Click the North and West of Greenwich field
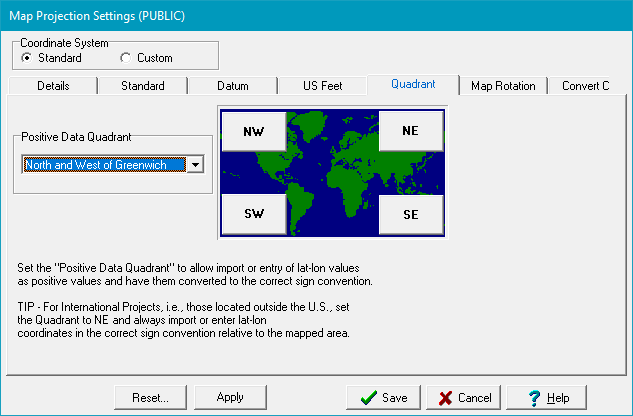The height and width of the screenshot is (416, 633). tap(104, 165)
